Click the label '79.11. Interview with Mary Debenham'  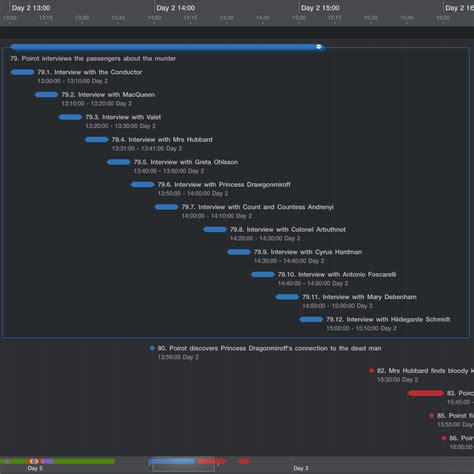coord(359,297)
